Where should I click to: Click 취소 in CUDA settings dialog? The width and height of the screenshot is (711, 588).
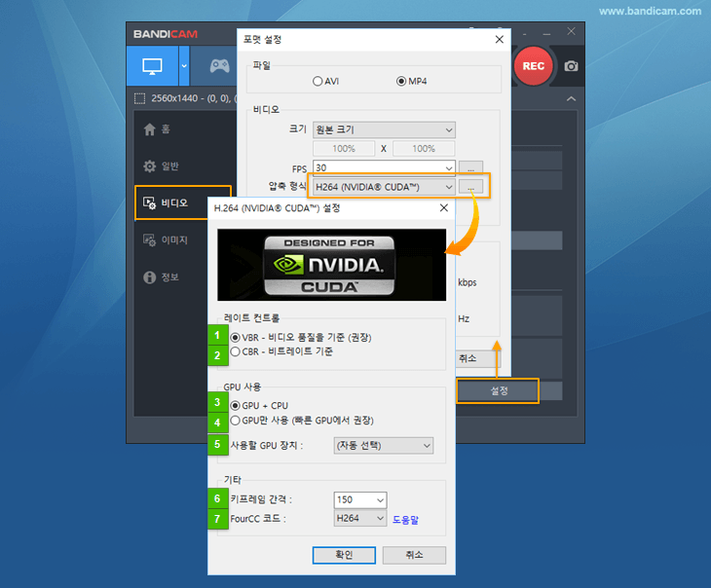click(414, 555)
